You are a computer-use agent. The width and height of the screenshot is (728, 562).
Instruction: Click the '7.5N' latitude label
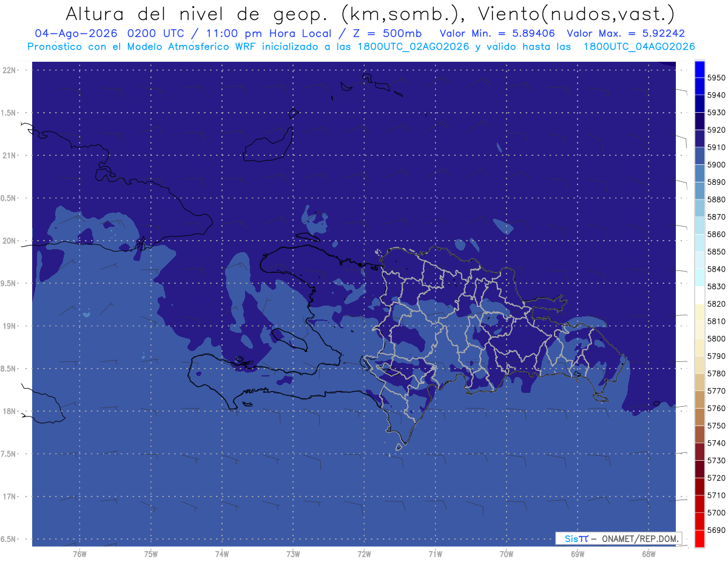[x=9, y=454]
